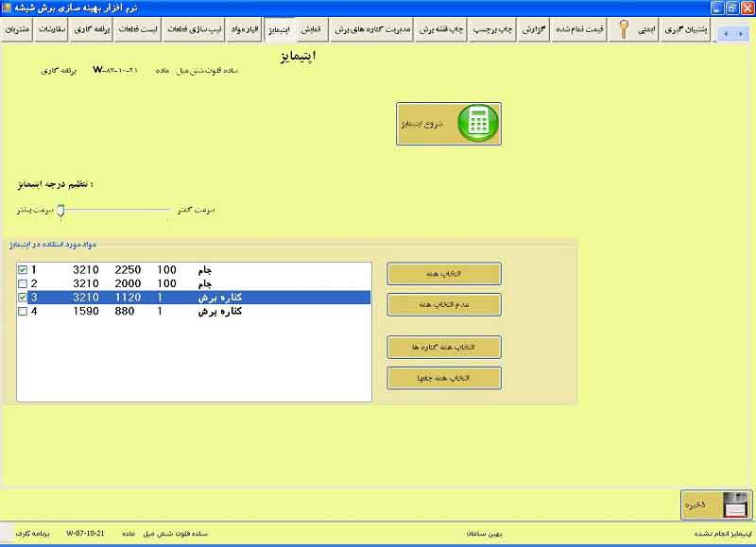Click the عدم انتخاب همه (deselect all) button

pyautogui.click(x=444, y=304)
